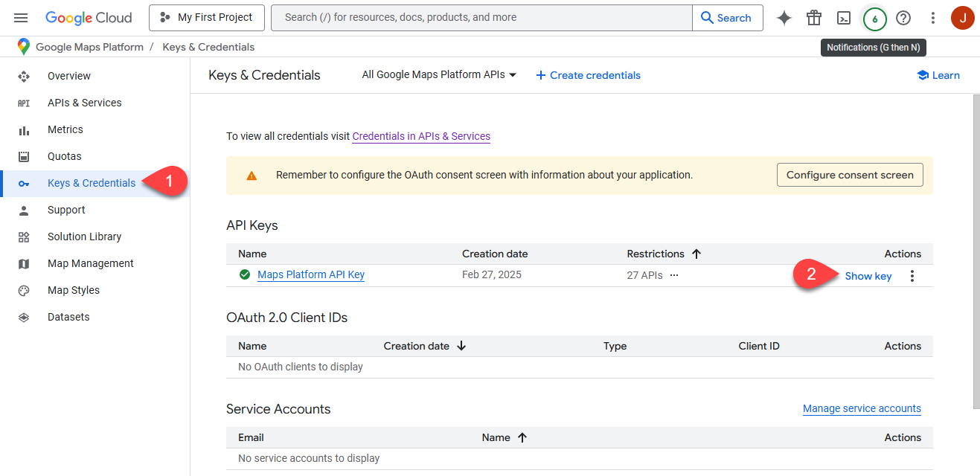Click Configure consent screen button

[x=850, y=175]
